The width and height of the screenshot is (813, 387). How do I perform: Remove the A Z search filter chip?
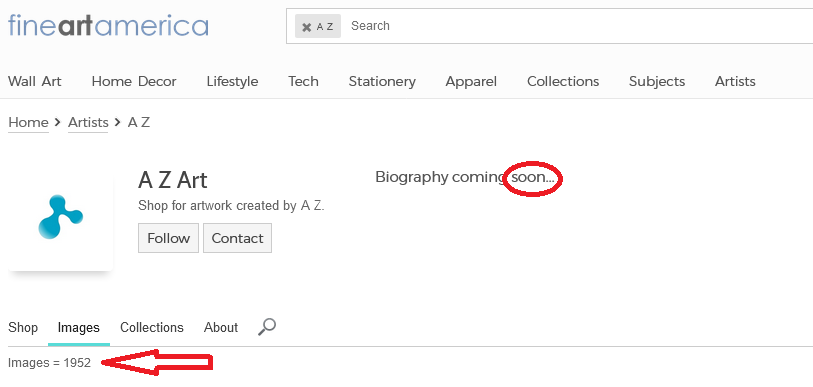pos(306,27)
